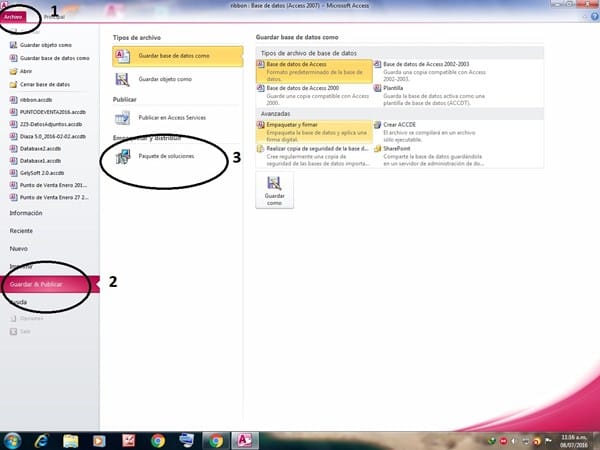Pick Base de datos de Access 2000 format
600x450 pixels.
coord(314,95)
